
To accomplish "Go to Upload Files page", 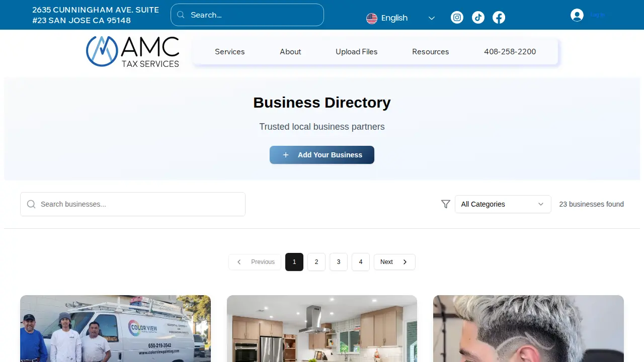I will tap(357, 52).
